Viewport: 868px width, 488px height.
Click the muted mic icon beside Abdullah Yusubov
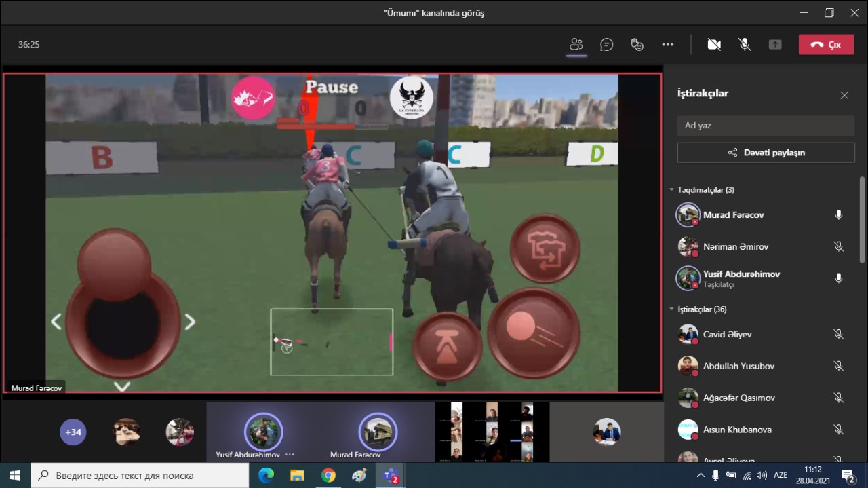pos(839,367)
